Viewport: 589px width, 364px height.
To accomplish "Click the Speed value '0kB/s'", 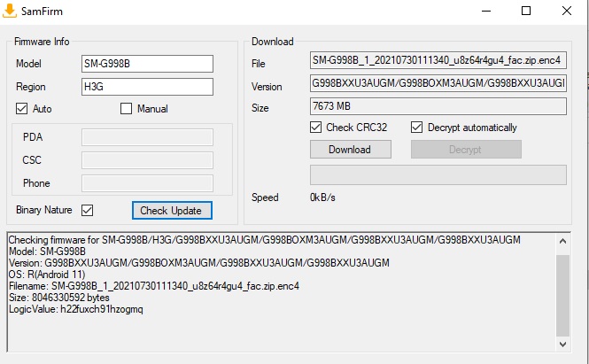I will coord(322,197).
